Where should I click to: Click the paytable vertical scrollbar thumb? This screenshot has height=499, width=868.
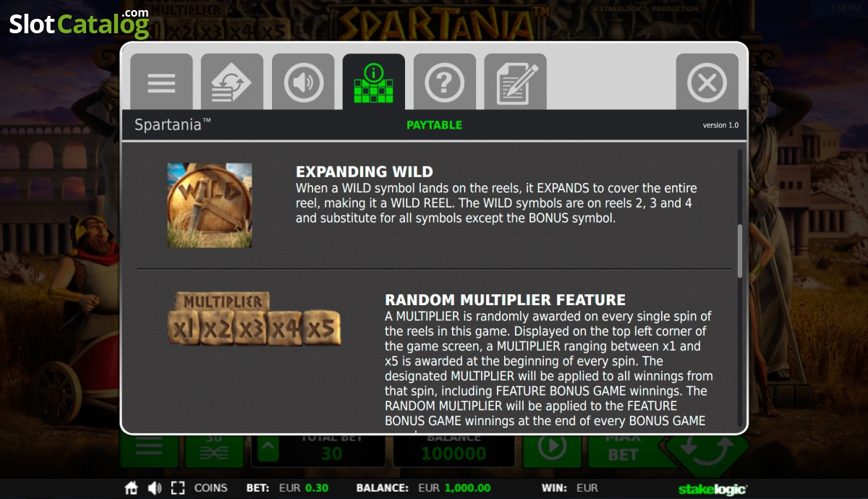point(739,251)
